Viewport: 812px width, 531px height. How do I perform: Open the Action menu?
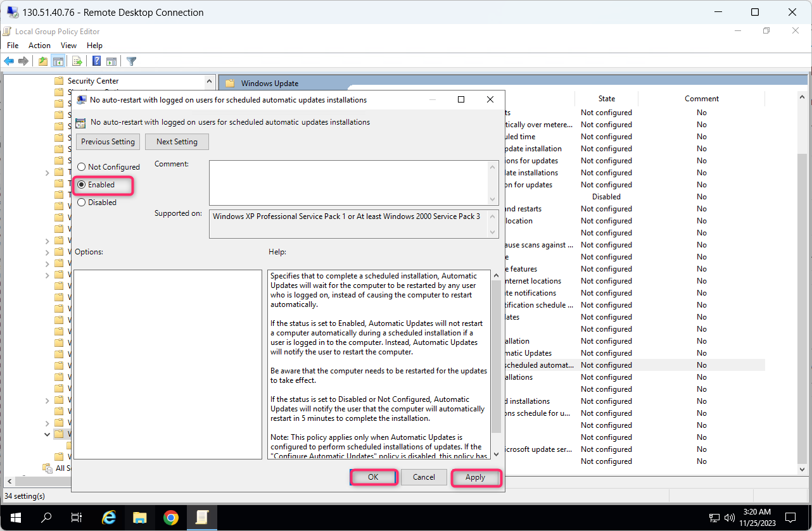point(39,46)
